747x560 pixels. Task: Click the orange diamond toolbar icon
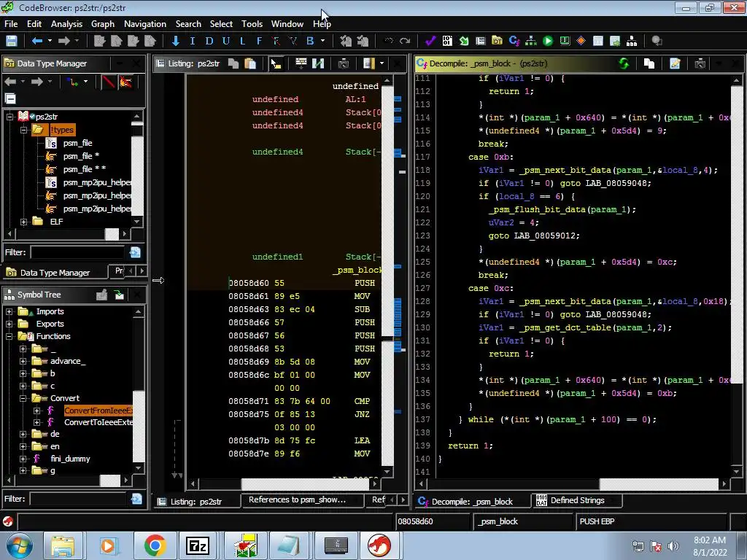click(x=581, y=41)
